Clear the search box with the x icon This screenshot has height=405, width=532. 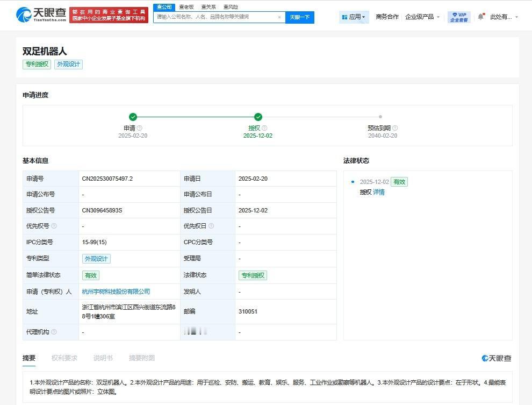(x=279, y=17)
